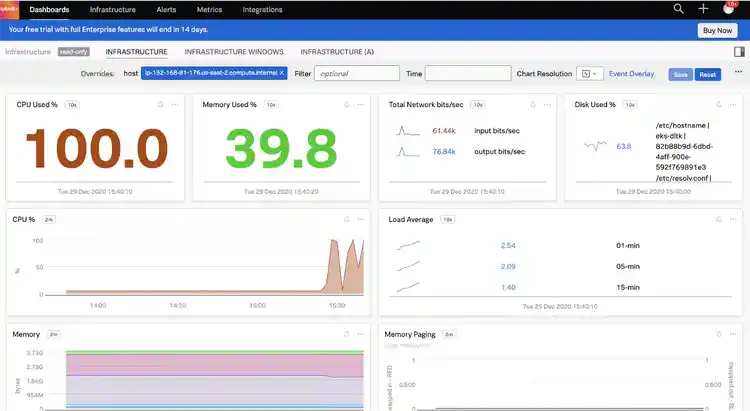750x411 pixels.
Task: Open the Chart Resolution dropdown
Action: tap(591, 73)
